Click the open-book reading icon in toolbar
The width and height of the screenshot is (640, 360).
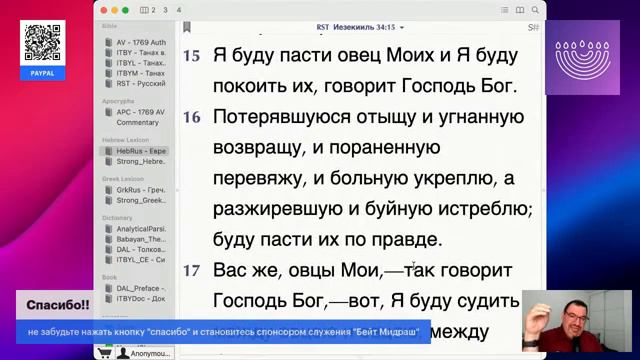point(520,10)
